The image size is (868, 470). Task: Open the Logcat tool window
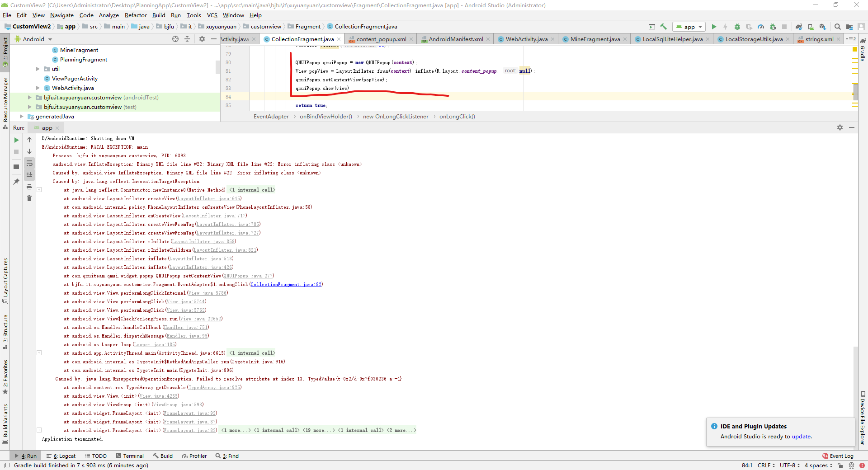point(61,456)
